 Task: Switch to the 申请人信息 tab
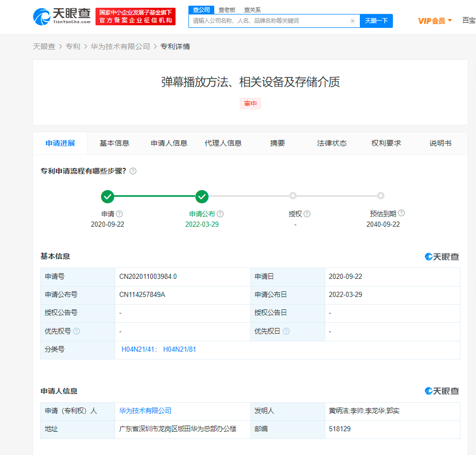(169, 144)
